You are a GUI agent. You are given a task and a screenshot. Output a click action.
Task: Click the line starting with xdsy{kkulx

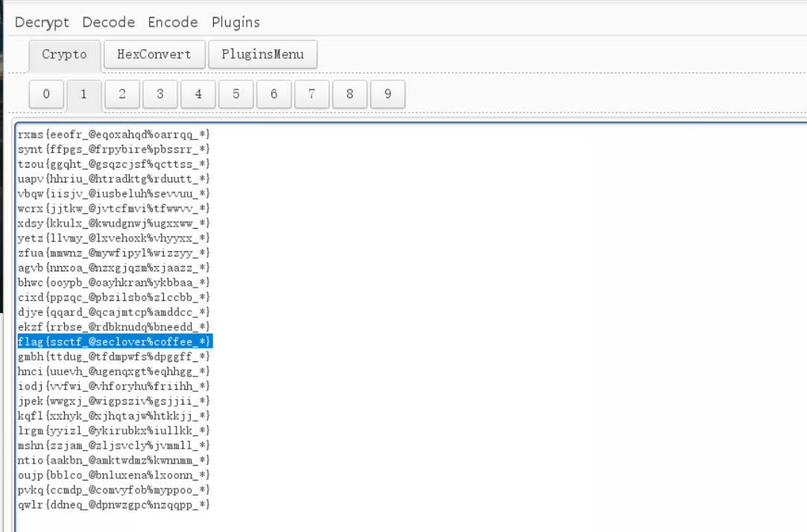tap(114, 224)
